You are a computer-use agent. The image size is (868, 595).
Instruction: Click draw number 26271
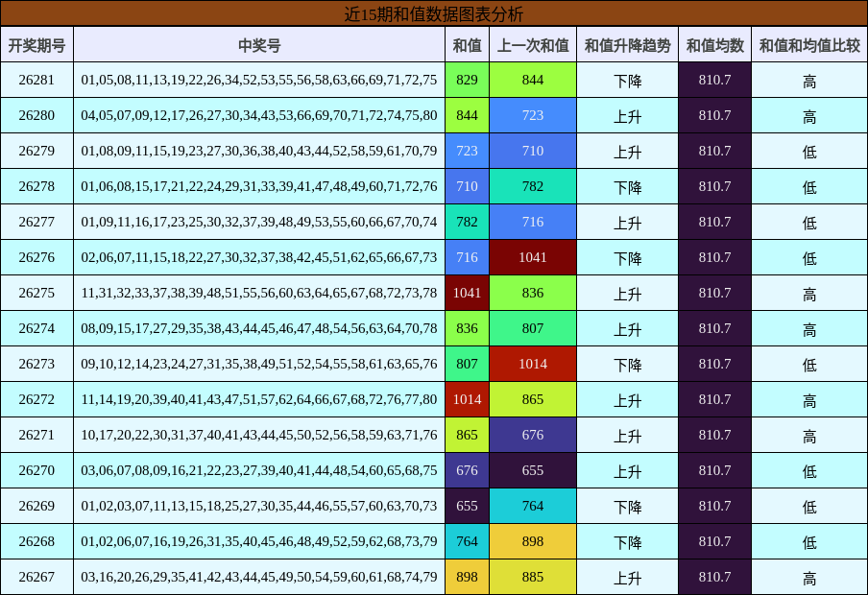pyautogui.click(x=36, y=435)
